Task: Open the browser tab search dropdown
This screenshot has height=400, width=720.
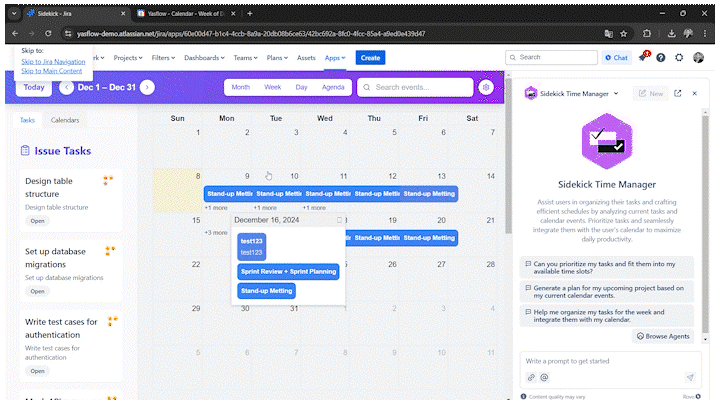Action: [14, 13]
